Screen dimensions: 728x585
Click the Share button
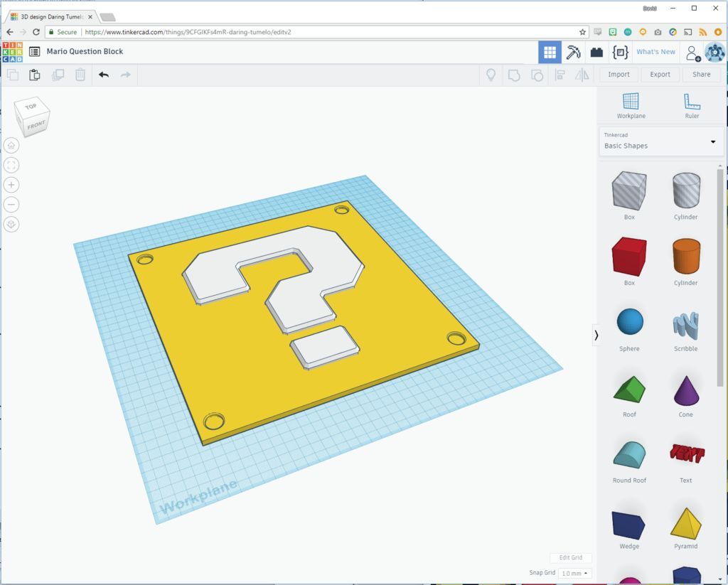[x=701, y=75]
